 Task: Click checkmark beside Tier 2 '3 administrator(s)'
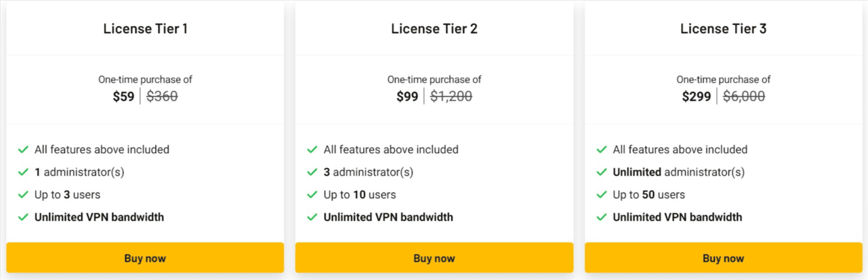pos(312,172)
